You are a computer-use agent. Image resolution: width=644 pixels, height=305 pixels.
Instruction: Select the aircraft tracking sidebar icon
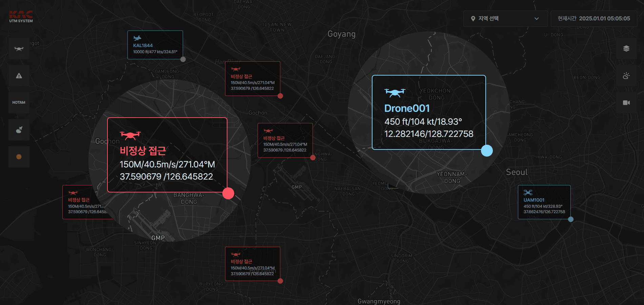(19, 129)
